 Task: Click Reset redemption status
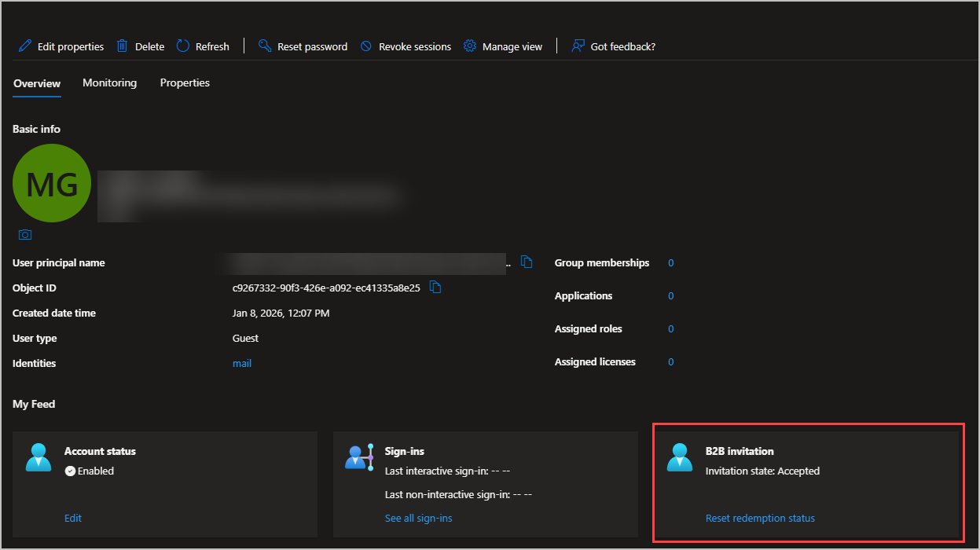tap(760, 518)
